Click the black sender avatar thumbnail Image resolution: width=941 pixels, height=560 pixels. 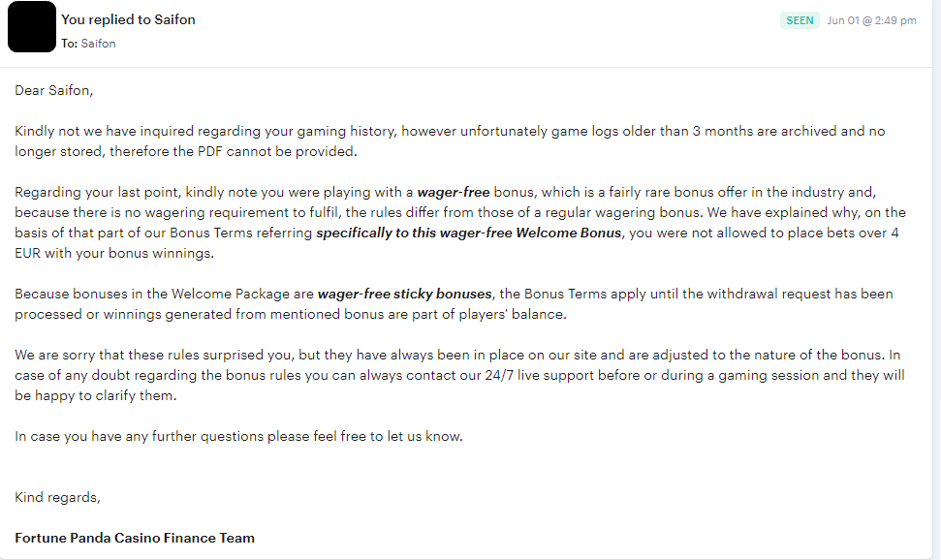coord(32,27)
